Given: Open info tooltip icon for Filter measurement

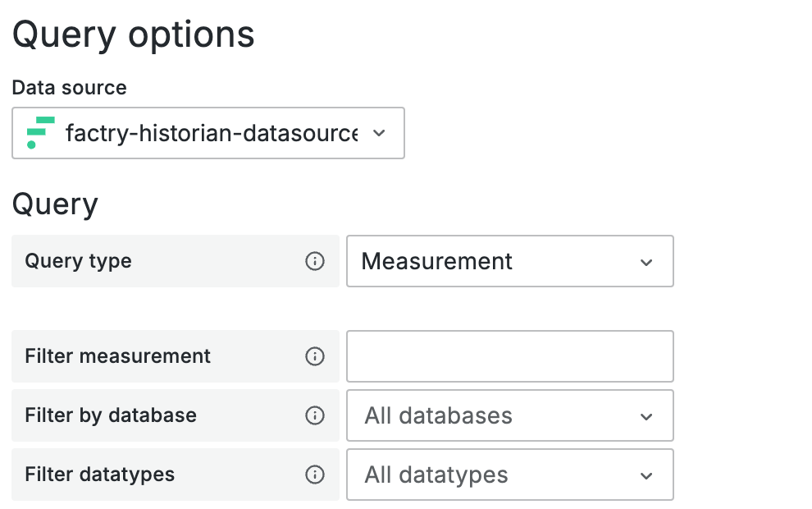Looking at the screenshot, I should [315, 356].
